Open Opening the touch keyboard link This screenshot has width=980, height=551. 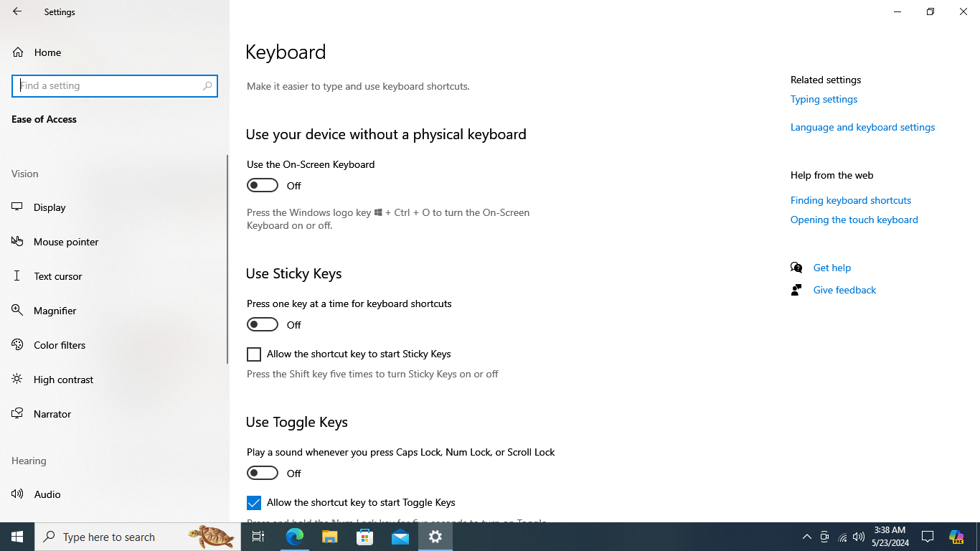854,220
